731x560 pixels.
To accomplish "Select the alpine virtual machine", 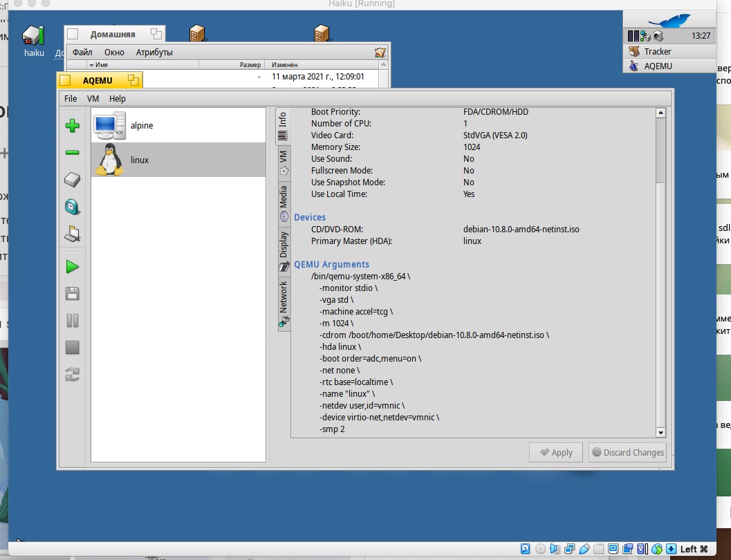I will coord(178,125).
